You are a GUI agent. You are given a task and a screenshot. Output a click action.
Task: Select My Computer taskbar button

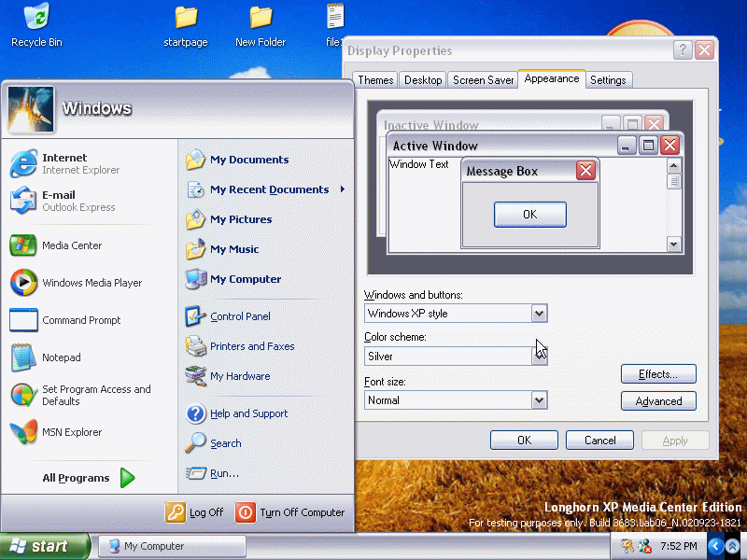tap(172, 546)
